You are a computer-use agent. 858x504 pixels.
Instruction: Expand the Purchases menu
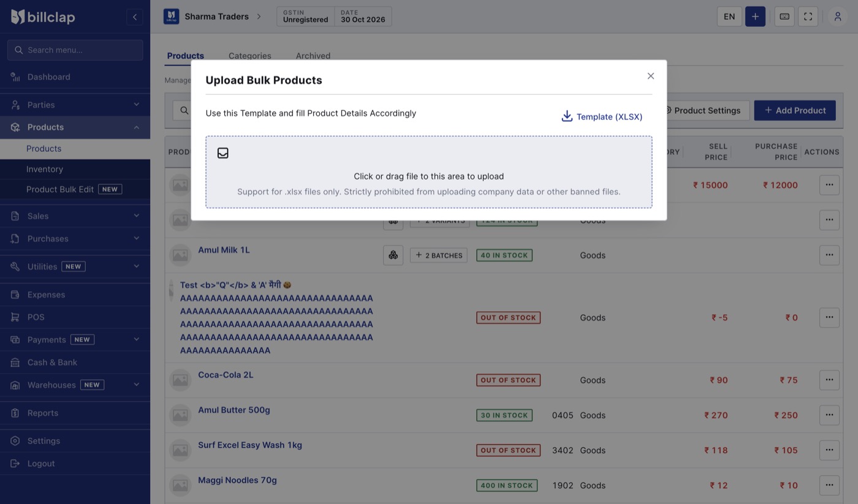(x=75, y=239)
